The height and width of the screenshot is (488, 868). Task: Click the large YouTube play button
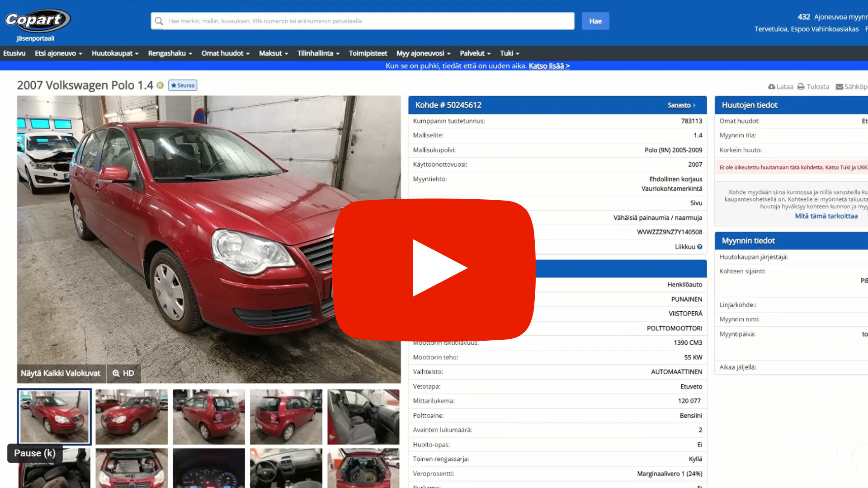click(434, 269)
